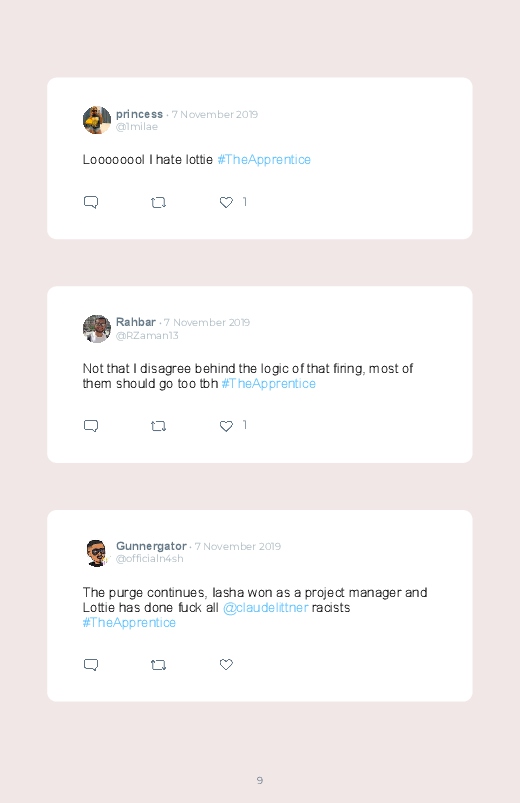Open Gunnergator's cartoon avatar

coord(97,553)
